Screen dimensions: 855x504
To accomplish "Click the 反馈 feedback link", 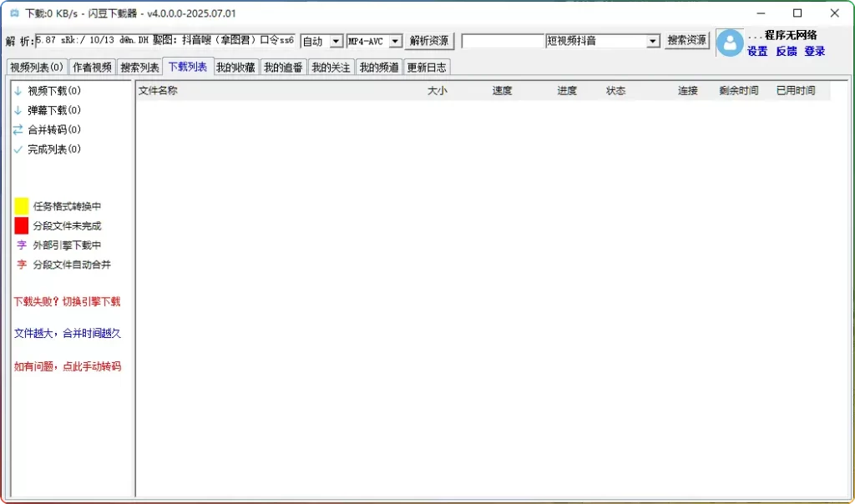I will [x=787, y=51].
